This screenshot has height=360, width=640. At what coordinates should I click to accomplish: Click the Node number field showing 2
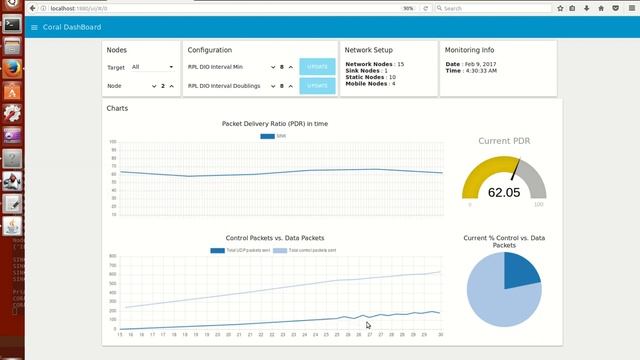pos(163,86)
